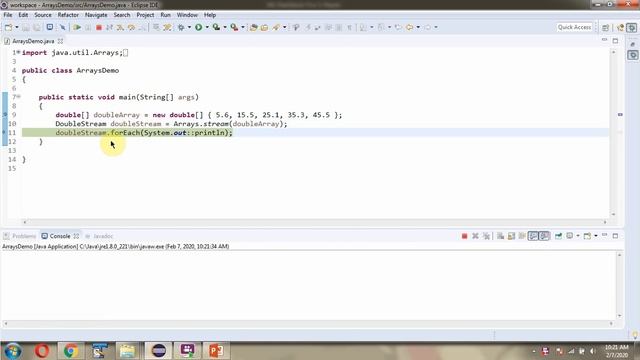This screenshot has width=640, height=360.
Task: Expand the Run history dropdown arrow
Action: [x=207, y=27]
